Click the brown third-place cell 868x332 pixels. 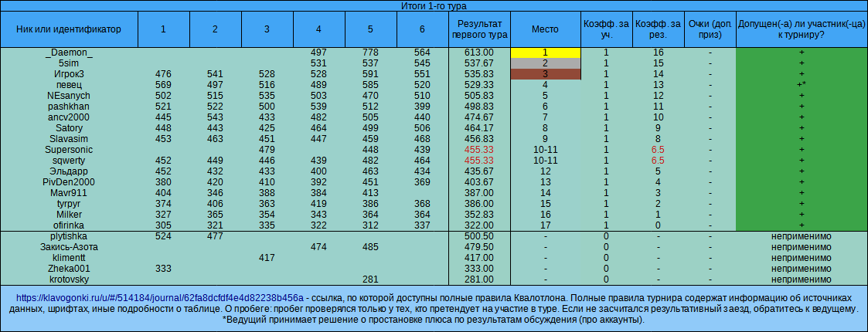(x=545, y=74)
